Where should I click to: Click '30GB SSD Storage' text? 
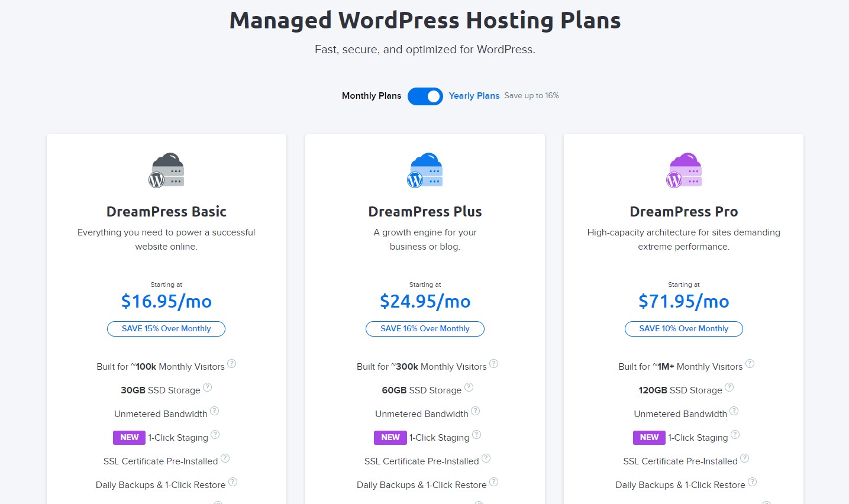point(160,390)
